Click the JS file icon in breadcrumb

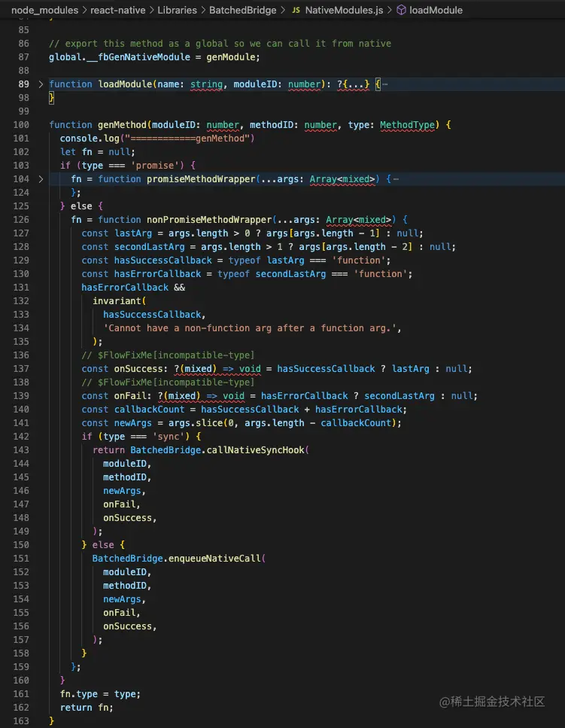coord(296,10)
